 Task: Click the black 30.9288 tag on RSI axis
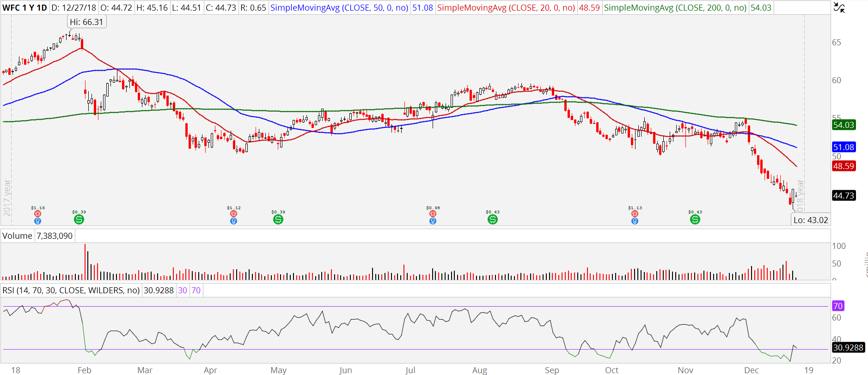848,348
